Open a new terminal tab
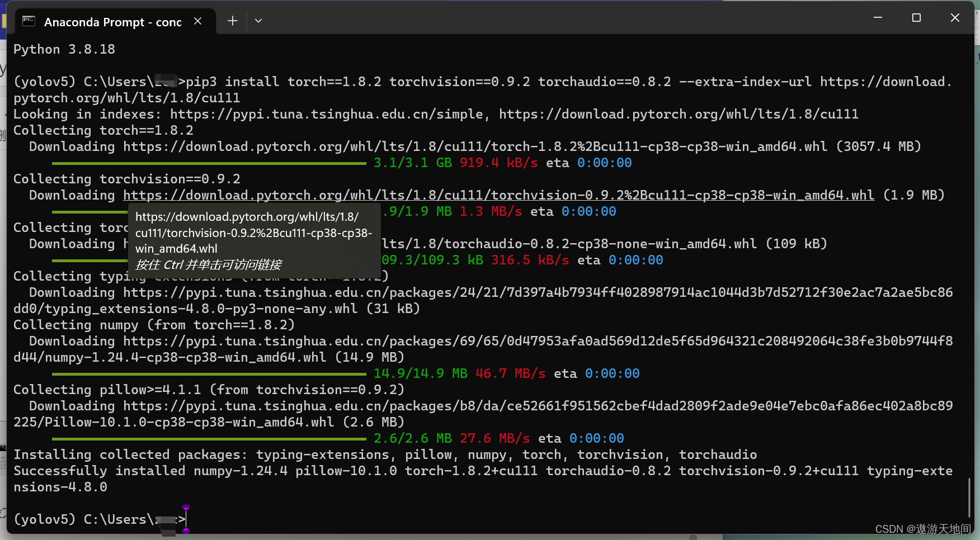Screen dimensions: 980x540 [x=233, y=21]
